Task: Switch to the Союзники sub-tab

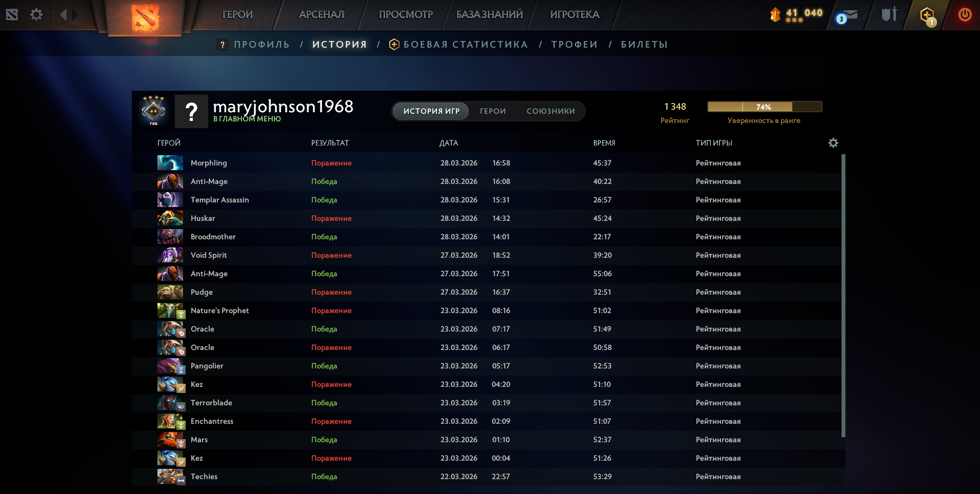Action: [x=550, y=111]
